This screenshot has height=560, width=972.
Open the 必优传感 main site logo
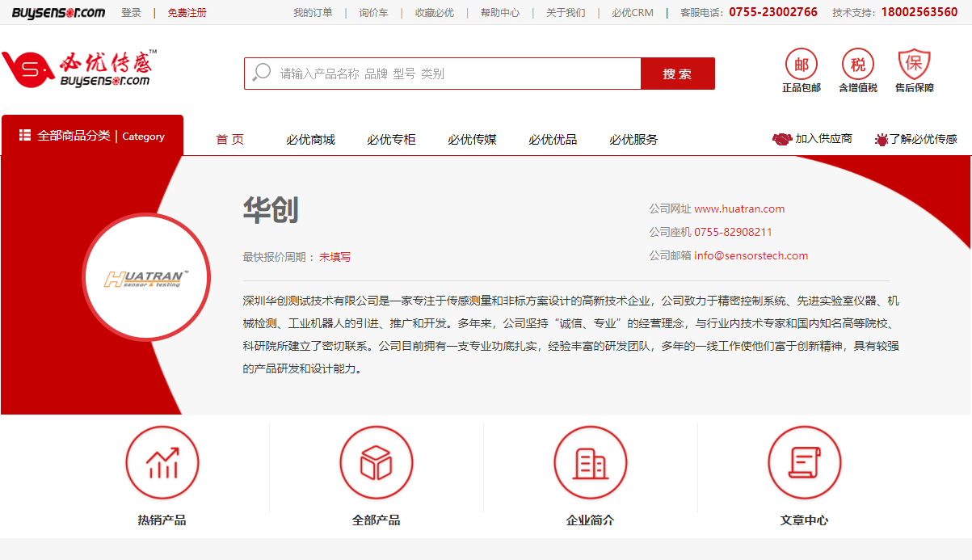click(x=79, y=69)
